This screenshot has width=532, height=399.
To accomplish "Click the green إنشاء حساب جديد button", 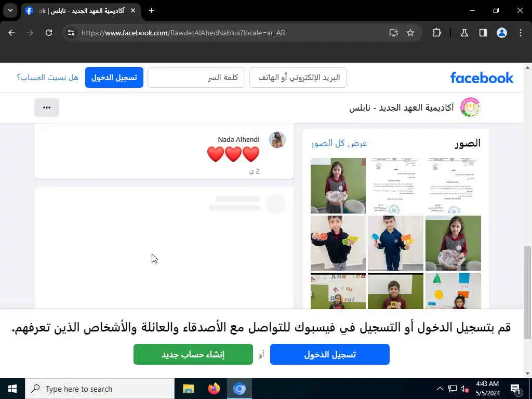I will (193, 354).
